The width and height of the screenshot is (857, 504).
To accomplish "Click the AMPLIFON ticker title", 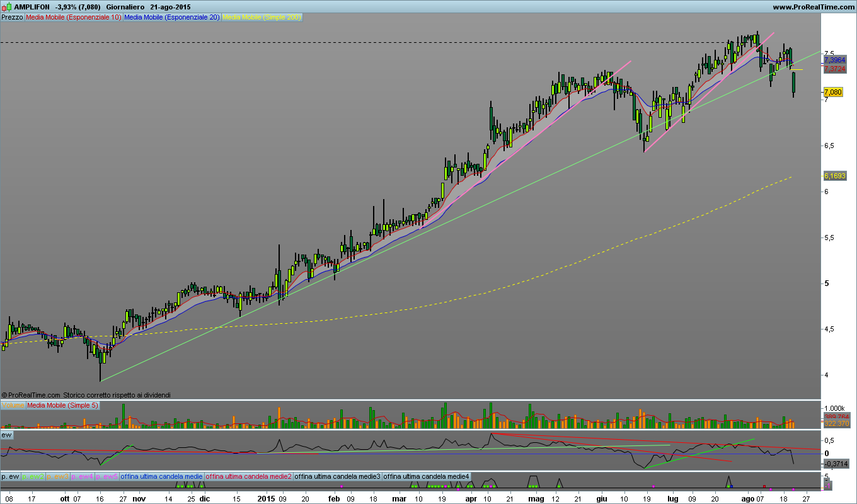I will pyautogui.click(x=32, y=7).
